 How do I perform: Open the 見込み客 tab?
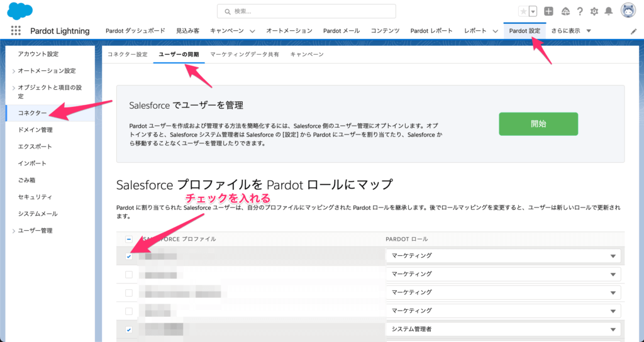[187, 31]
